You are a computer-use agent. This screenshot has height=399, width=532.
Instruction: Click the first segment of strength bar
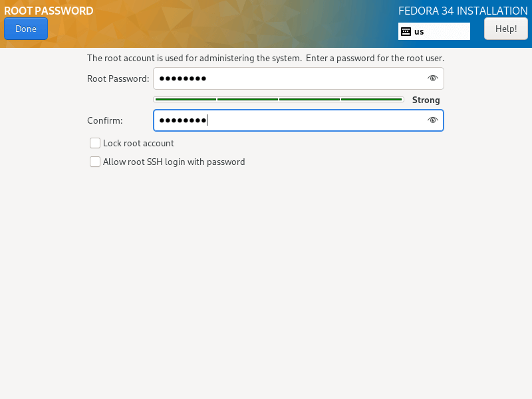coord(186,100)
